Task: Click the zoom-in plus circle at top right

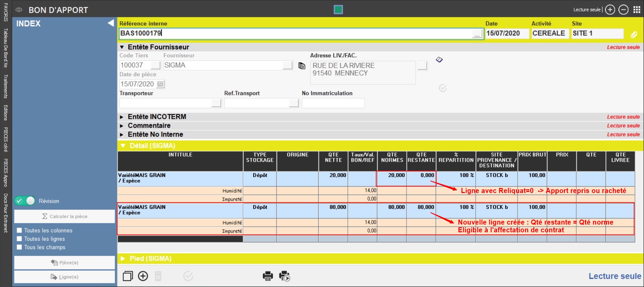Action: [610, 10]
